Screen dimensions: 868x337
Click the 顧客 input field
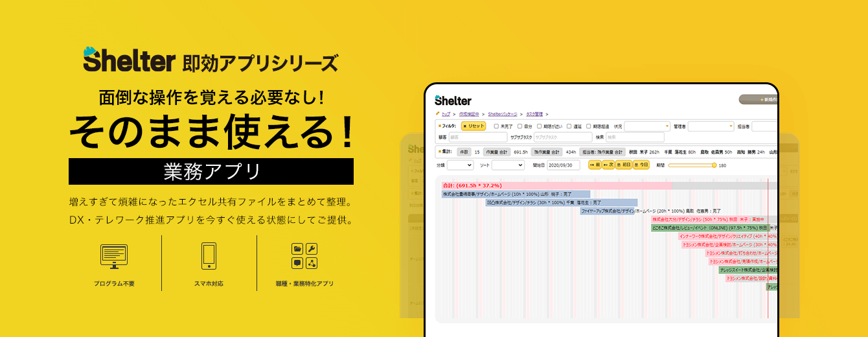478,137
